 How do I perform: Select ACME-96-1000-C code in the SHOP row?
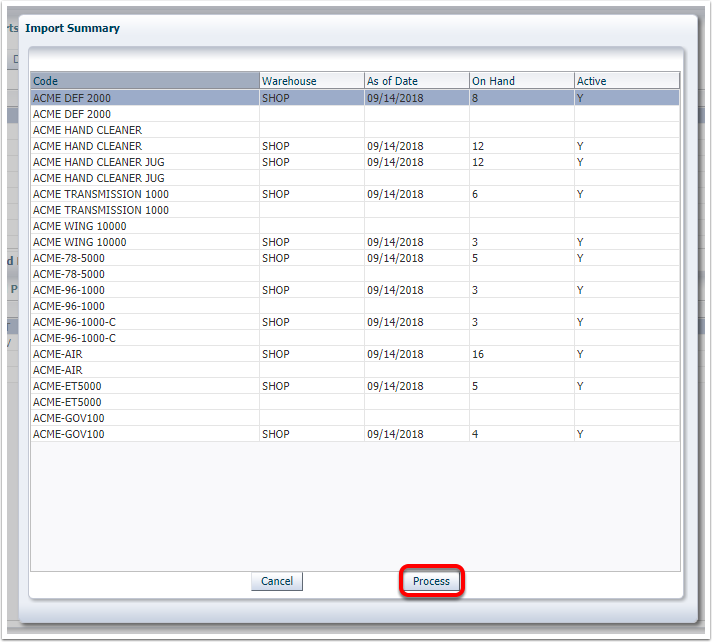pyautogui.click(x=145, y=322)
